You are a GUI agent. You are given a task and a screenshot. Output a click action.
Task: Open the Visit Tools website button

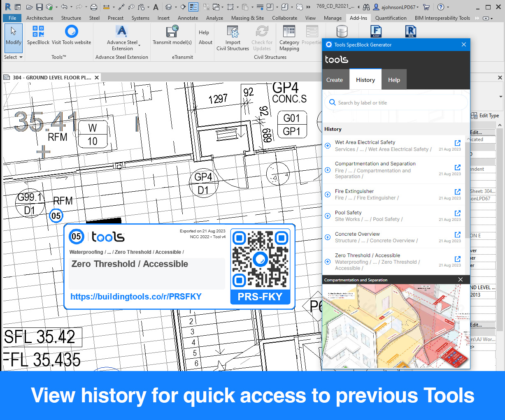click(71, 35)
